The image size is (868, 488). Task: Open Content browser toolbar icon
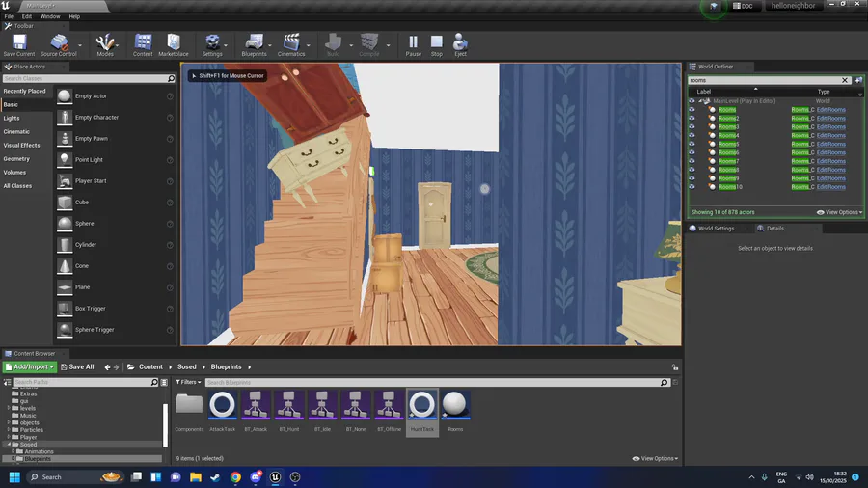(143, 45)
